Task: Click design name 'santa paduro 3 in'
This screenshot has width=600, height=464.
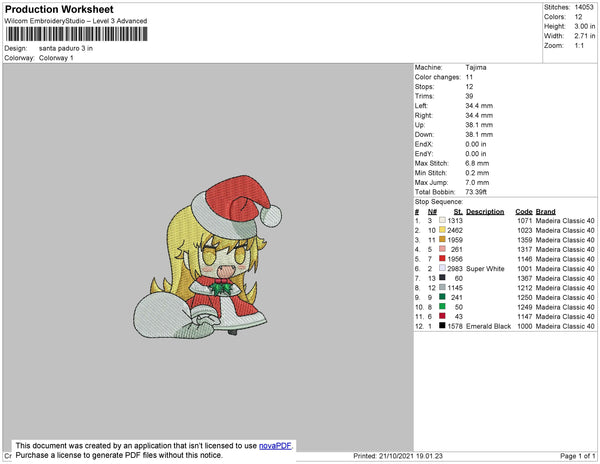Action: (66, 49)
